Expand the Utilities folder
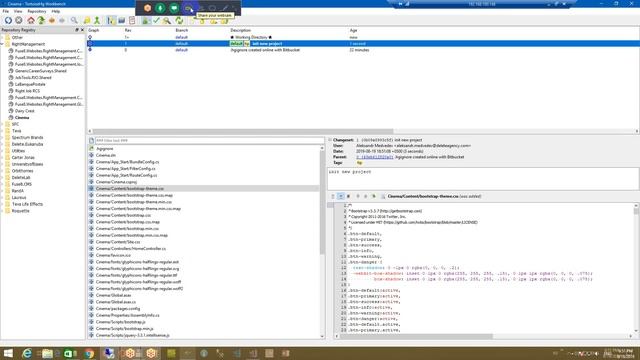The image size is (640, 360). [2, 151]
